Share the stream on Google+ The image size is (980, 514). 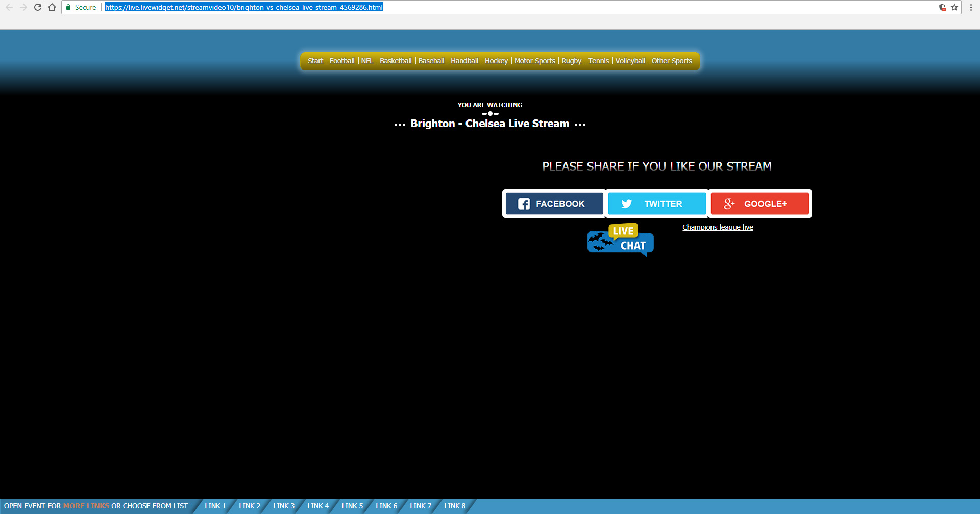[760, 204]
